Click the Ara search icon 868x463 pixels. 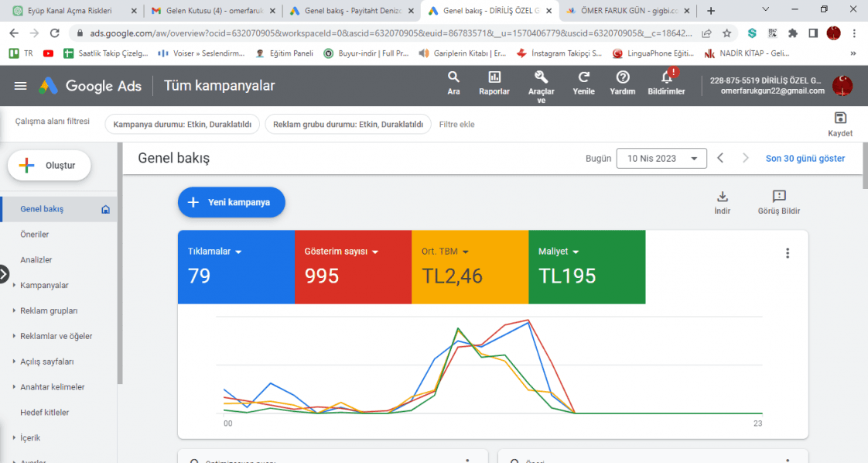click(x=453, y=83)
